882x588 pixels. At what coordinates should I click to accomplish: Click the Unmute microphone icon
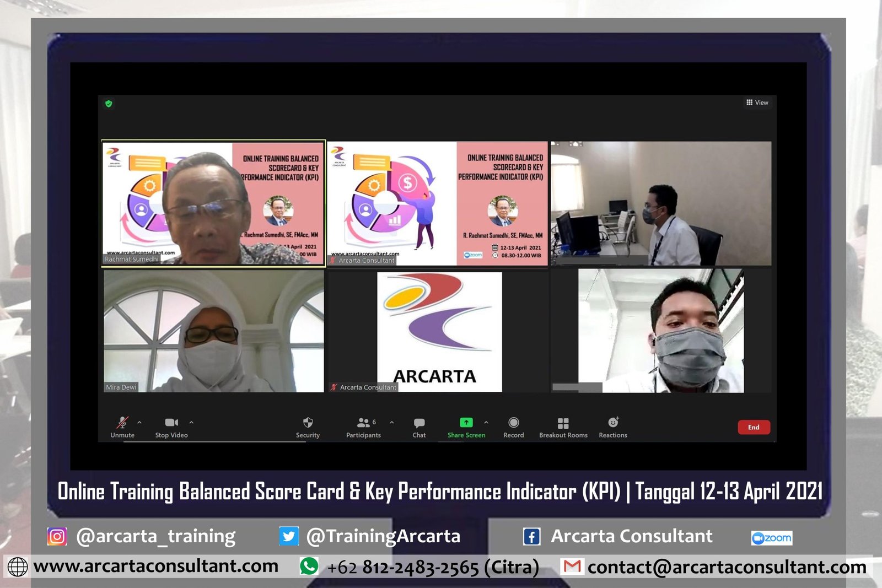(122, 423)
